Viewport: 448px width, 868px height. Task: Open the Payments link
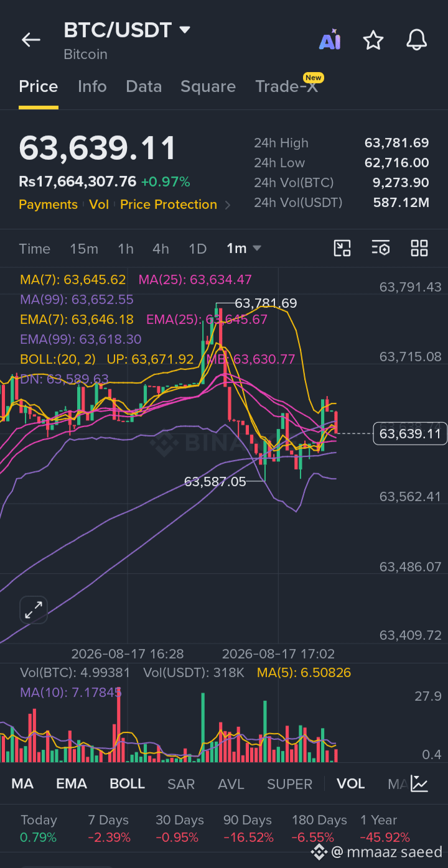(48, 205)
